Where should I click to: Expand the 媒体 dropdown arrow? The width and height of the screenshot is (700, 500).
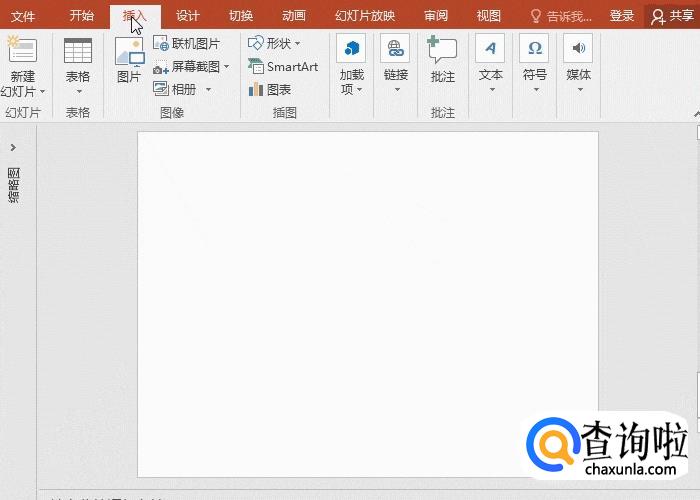click(580, 90)
